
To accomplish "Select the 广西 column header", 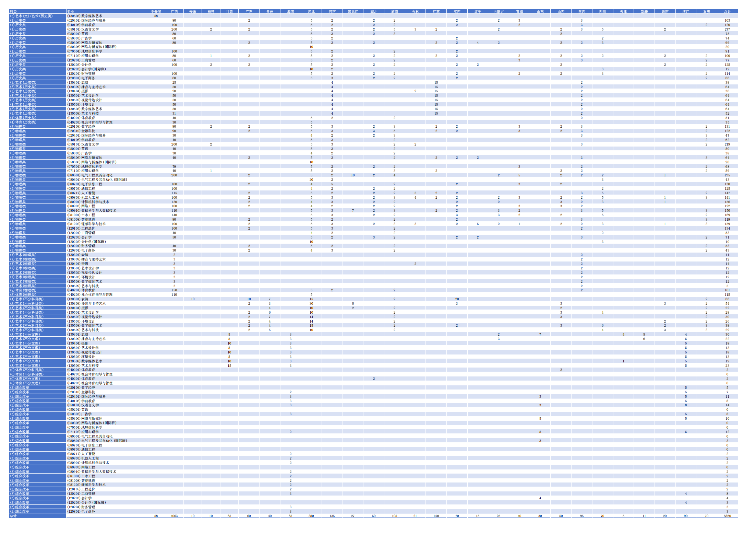I will [x=174, y=12].
